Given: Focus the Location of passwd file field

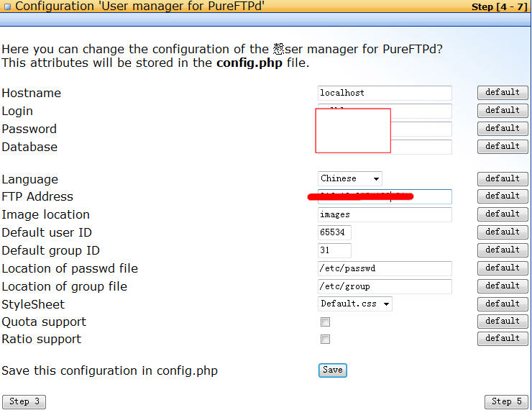Looking at the screenshot, I should click(x=385, y=268).
